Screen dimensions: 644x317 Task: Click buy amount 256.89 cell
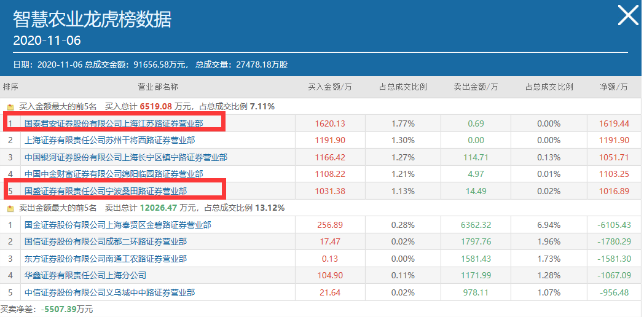click(330, 225)
